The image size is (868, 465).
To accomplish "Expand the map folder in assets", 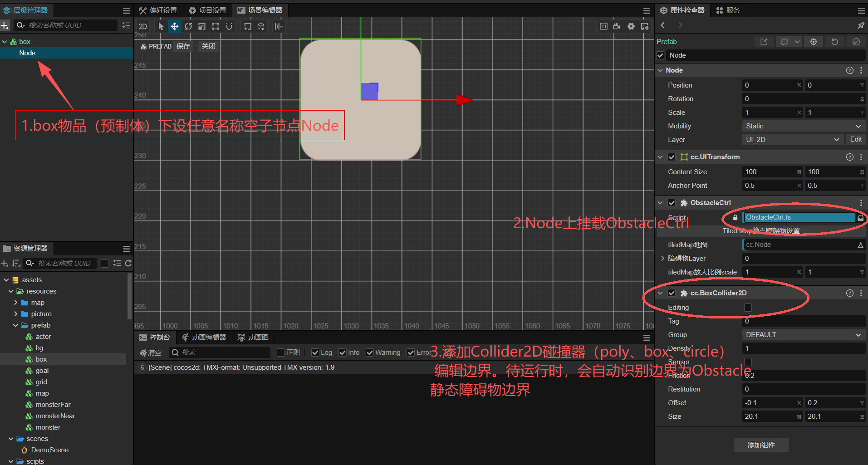I will tap(16, 303).
